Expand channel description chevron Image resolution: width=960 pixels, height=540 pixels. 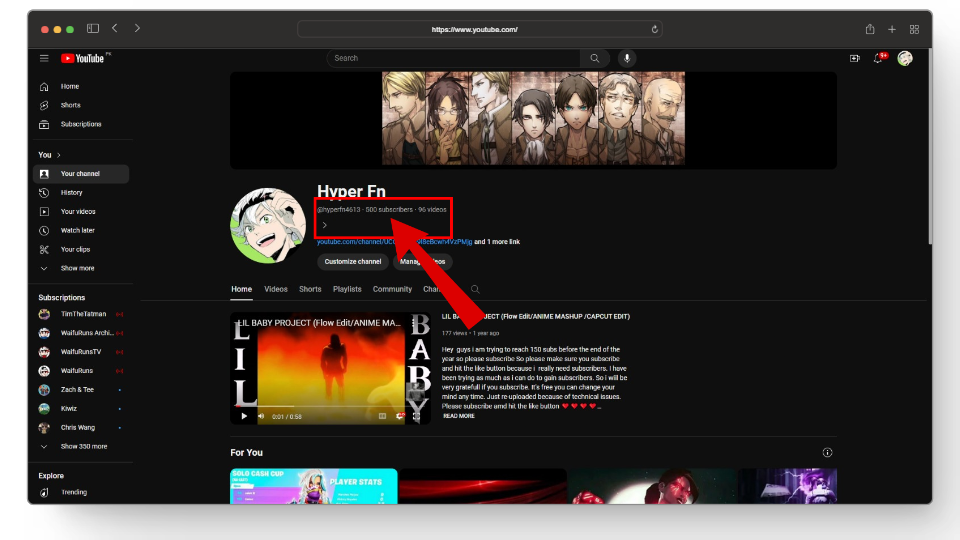pos(324,225)
